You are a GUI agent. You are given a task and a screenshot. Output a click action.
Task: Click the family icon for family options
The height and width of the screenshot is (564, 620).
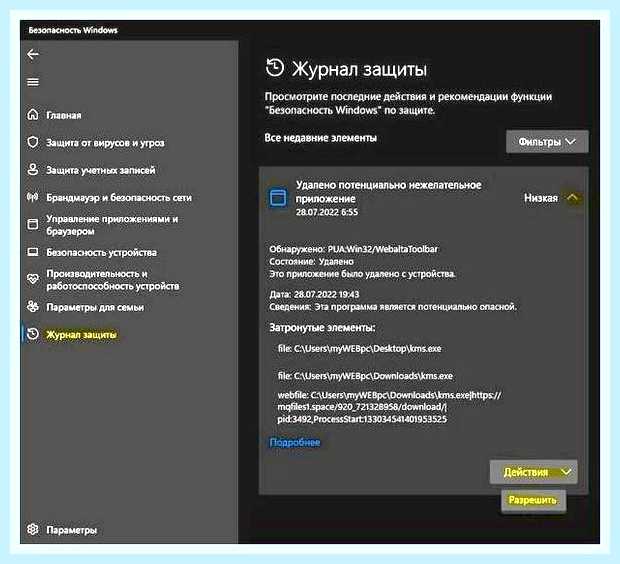point(33,307)
